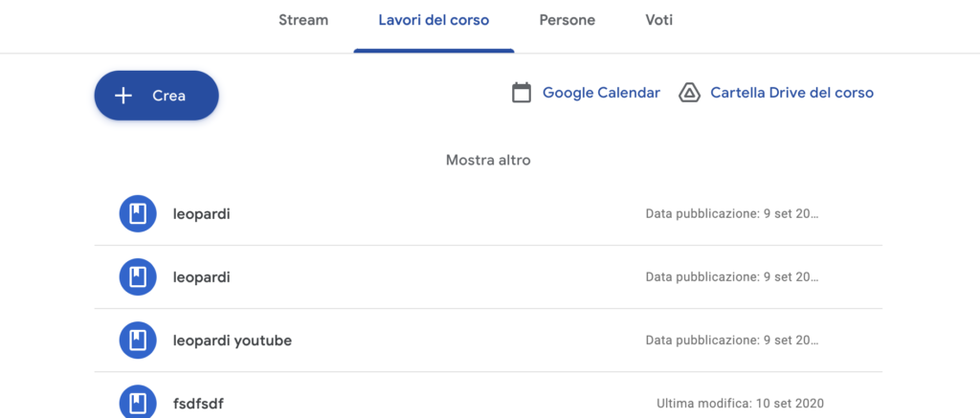Open the Stream tab
Viewport: 980px width, 418px height.
pyautogui.click(x=303, y=20)
